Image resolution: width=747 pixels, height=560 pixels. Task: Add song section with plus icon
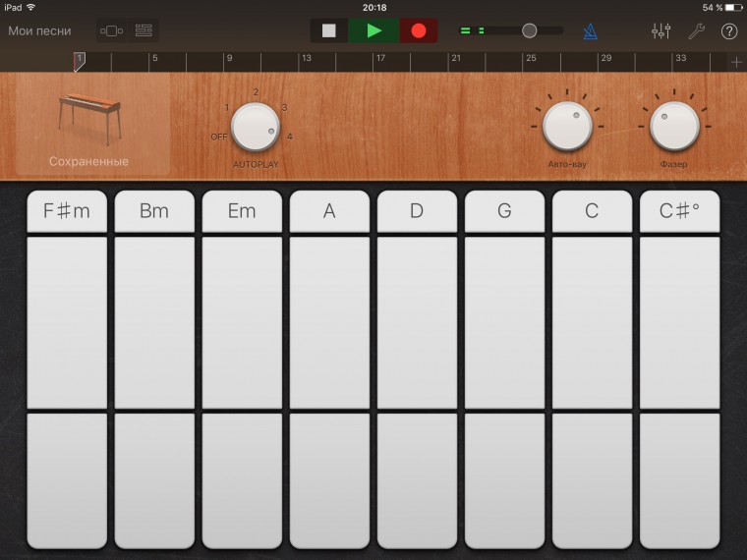coord(736,62)
